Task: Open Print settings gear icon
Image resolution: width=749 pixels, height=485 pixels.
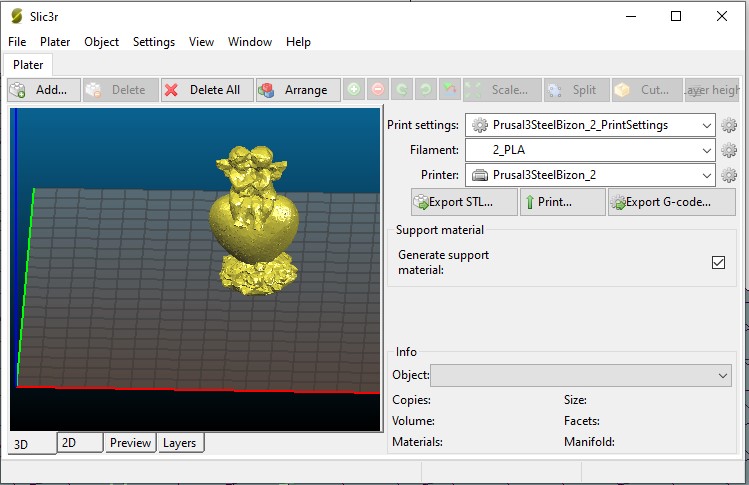Action: click(729, 125)
